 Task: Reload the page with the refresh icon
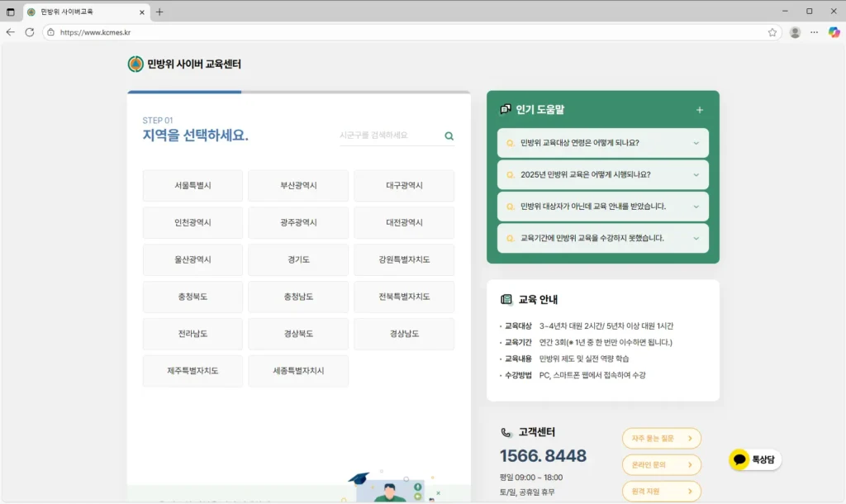coord(28,32)
